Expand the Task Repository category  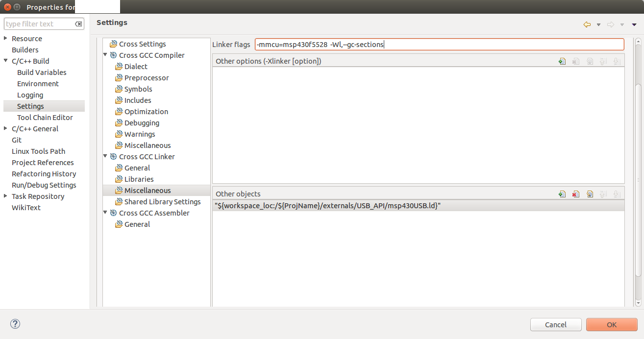click(x=6, y=196)
